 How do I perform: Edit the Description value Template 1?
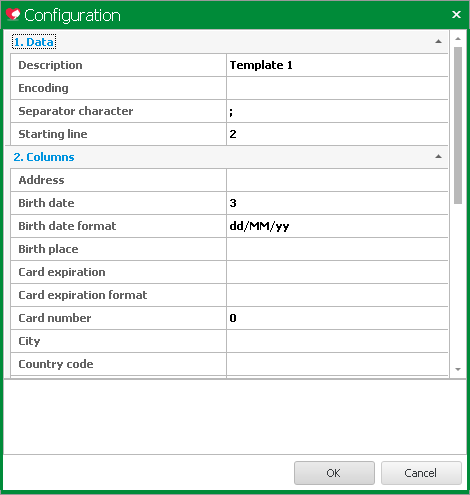click(337, 65)
